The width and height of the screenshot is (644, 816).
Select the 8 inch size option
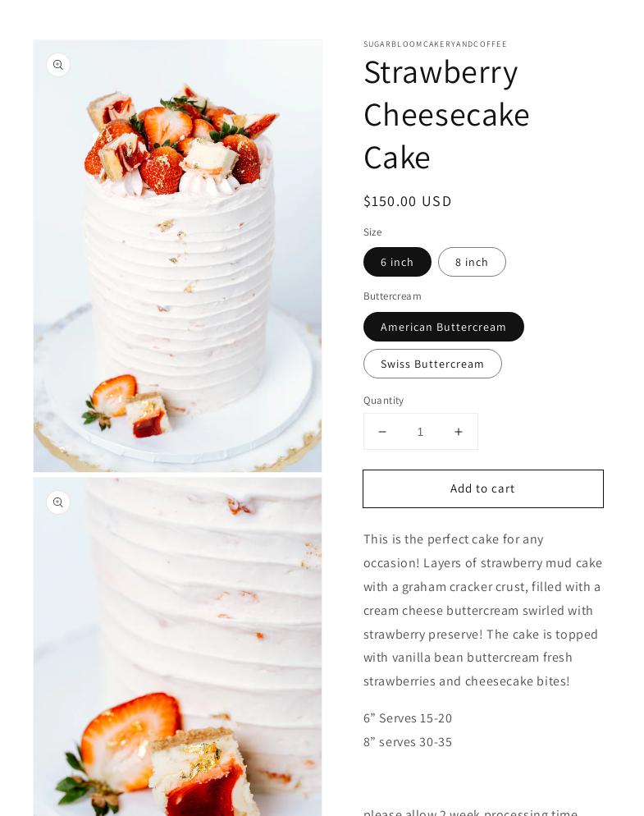[x=472, y=262]
